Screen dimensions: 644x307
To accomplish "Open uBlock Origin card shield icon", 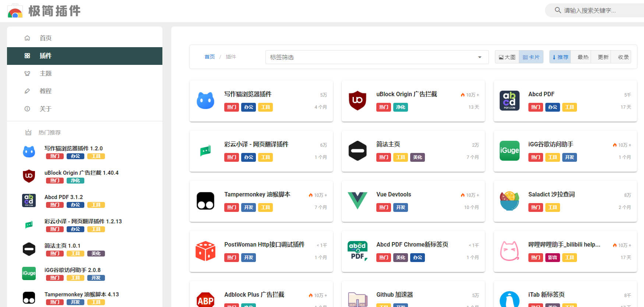I will click(358, 101).
